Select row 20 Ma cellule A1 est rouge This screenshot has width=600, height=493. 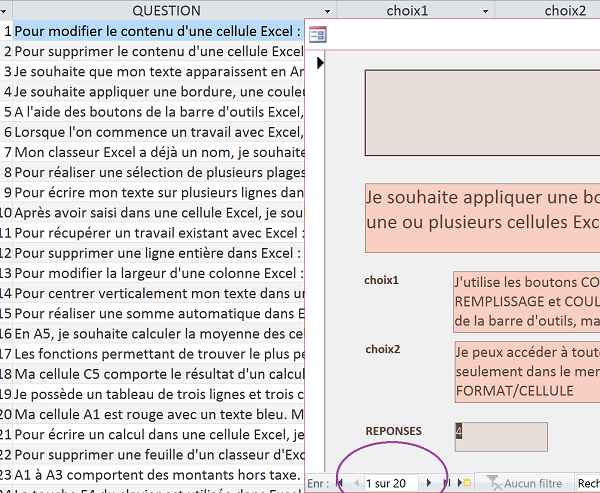(158, 415)
